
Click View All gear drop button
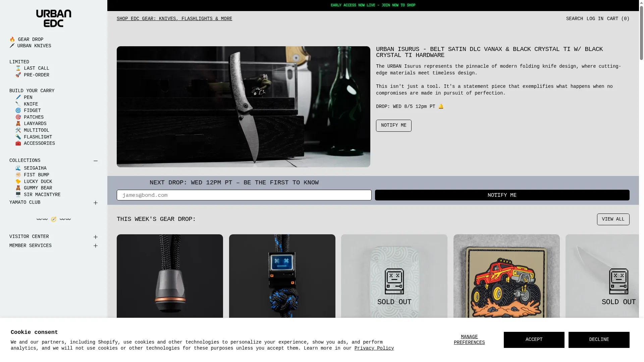[613, 220]
